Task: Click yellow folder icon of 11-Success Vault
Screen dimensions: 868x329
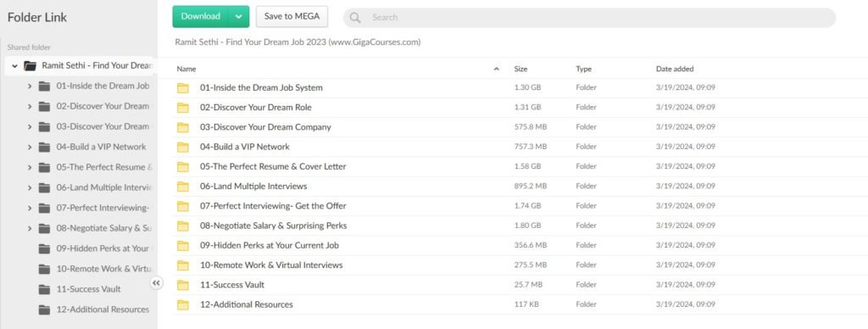Action: [x=183, y=285]
